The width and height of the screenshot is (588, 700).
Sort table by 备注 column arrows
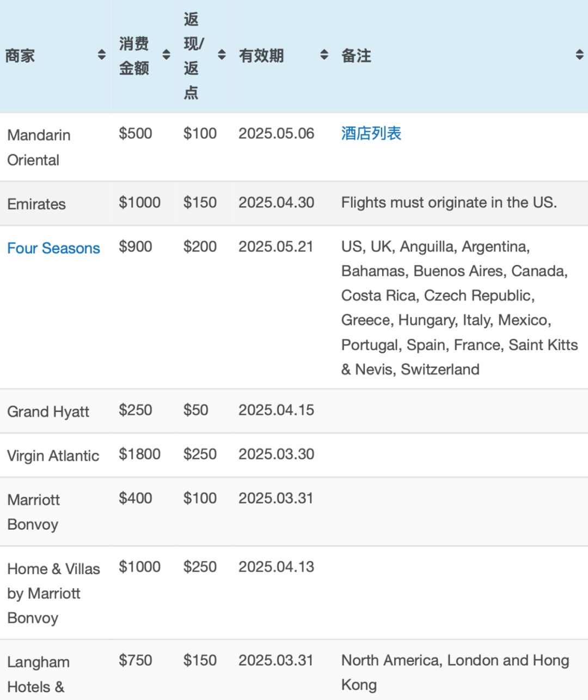point(580,55)
